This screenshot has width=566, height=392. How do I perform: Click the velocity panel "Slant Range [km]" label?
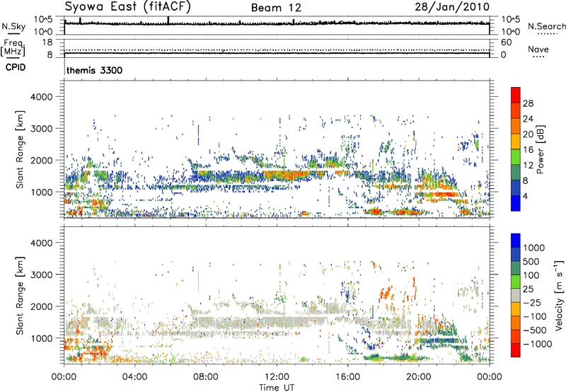20,296
